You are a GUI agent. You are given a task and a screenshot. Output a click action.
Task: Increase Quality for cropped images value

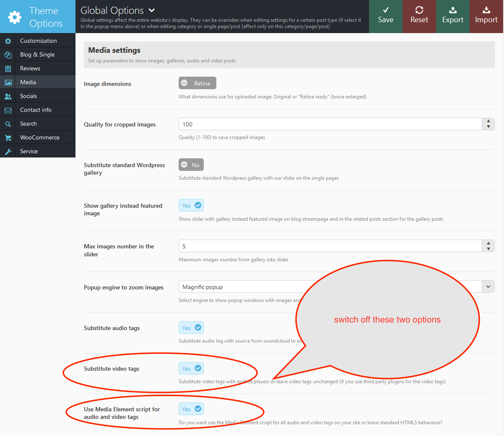pyautogui.click(x=488, y=121)
